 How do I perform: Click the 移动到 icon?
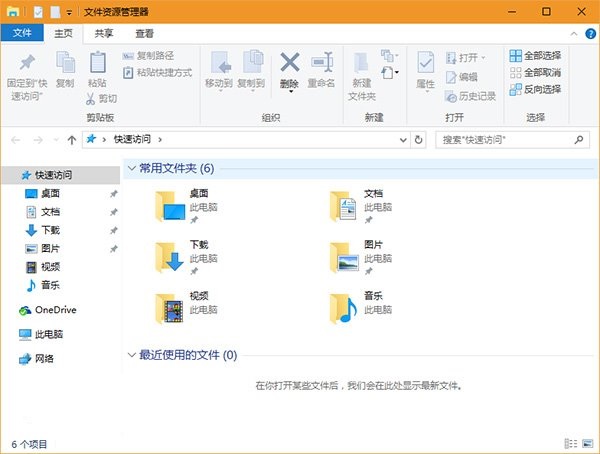coord(221,62)
